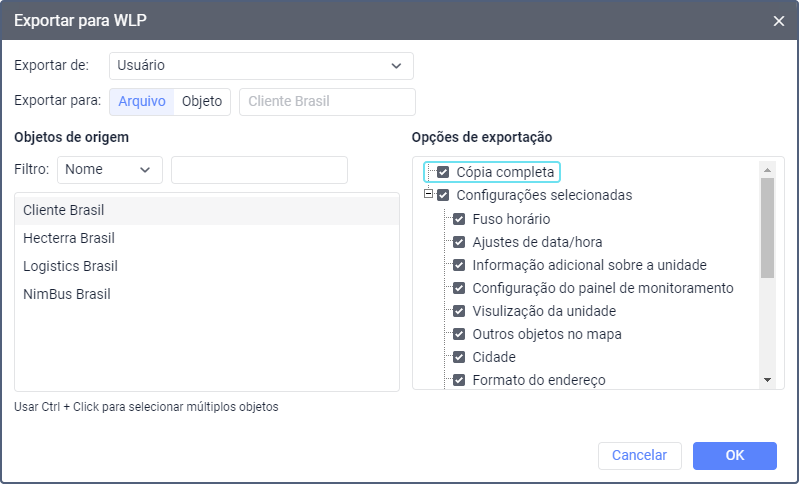Collapse the Configurações selecionadas tree node
Screen dimensions: 799x484
click(x=428, y=194)
